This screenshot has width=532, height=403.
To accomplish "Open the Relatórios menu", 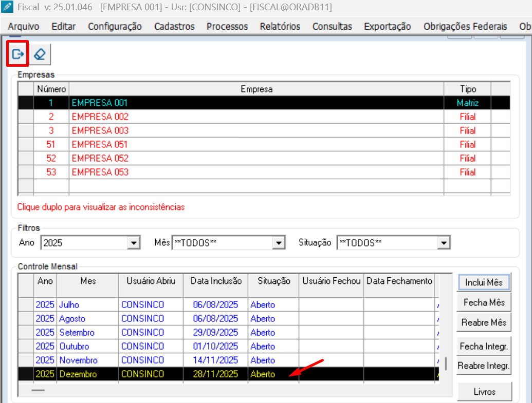I will (280, 26).
